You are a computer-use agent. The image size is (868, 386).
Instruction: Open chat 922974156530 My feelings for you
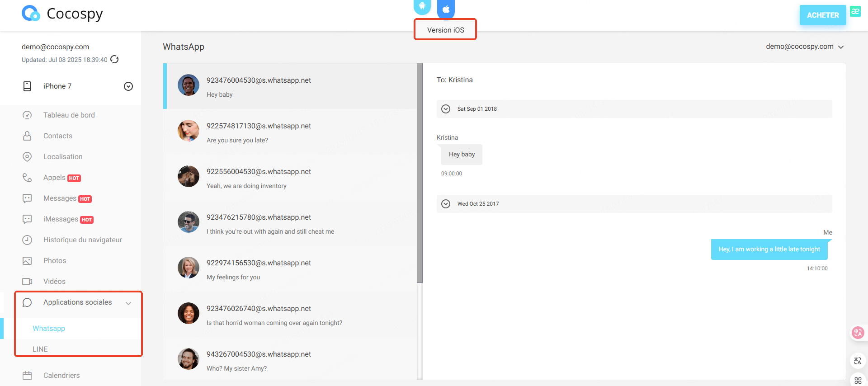coord(290,268)
